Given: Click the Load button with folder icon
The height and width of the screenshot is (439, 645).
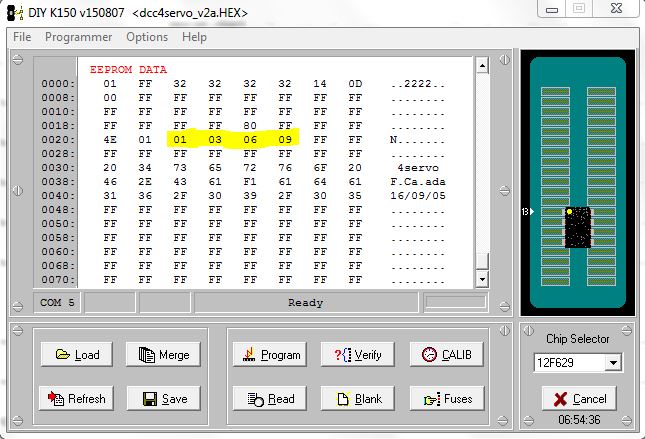Looking at the screenshot, I should (x=77, y=355).
